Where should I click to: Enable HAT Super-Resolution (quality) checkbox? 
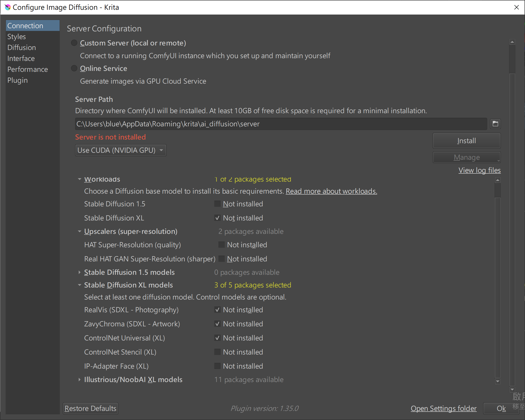pyautogui.click(x=221, y=245)
